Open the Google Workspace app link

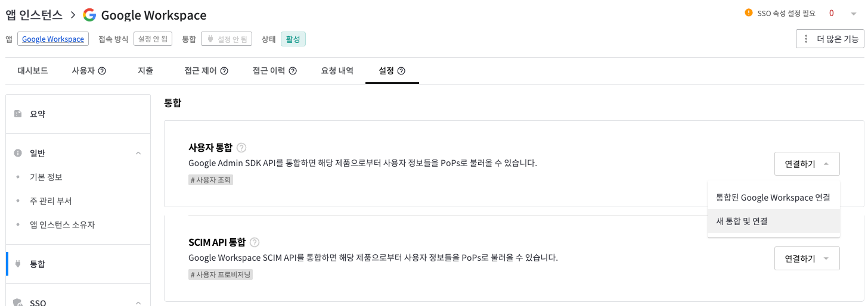coord(53,39)
